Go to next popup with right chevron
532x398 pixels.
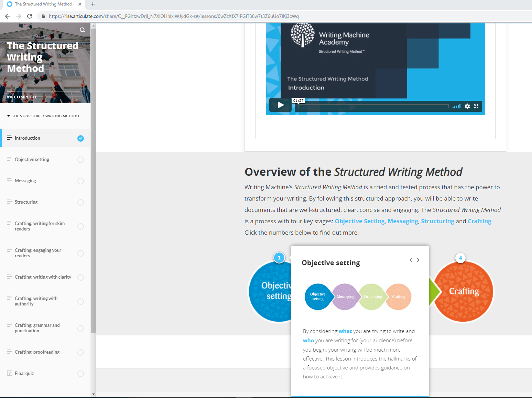418,260
